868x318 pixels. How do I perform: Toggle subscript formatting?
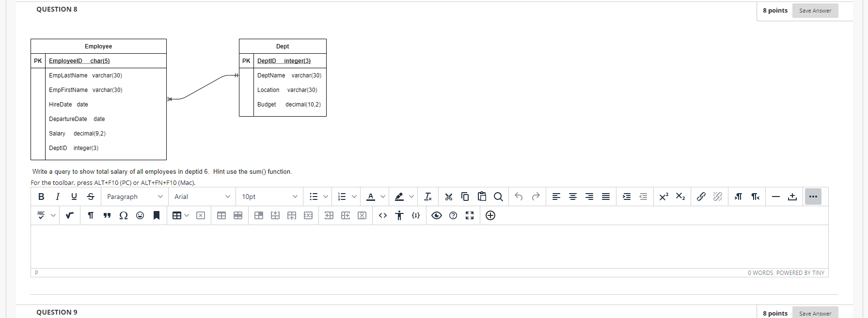tap(680, 197)
